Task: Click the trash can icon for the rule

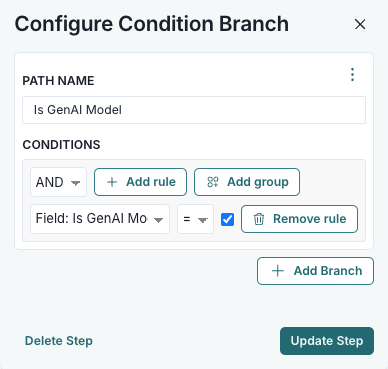Action: pyautogui.click(x=259, y=219)
